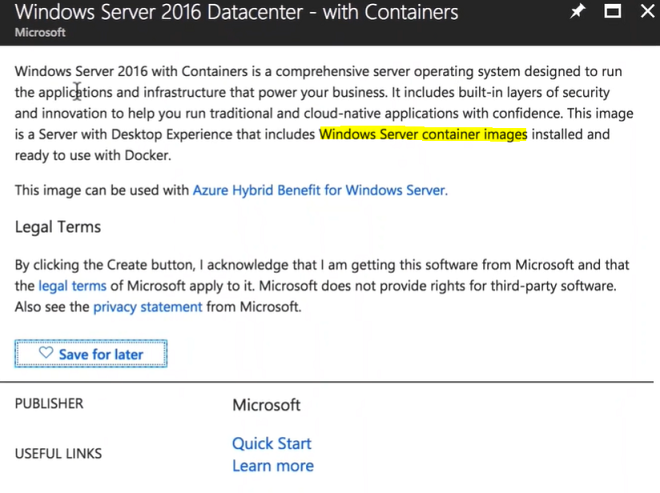Click the Legal Terms heading
Screen dimensions: 660x493
coord(58,227)
